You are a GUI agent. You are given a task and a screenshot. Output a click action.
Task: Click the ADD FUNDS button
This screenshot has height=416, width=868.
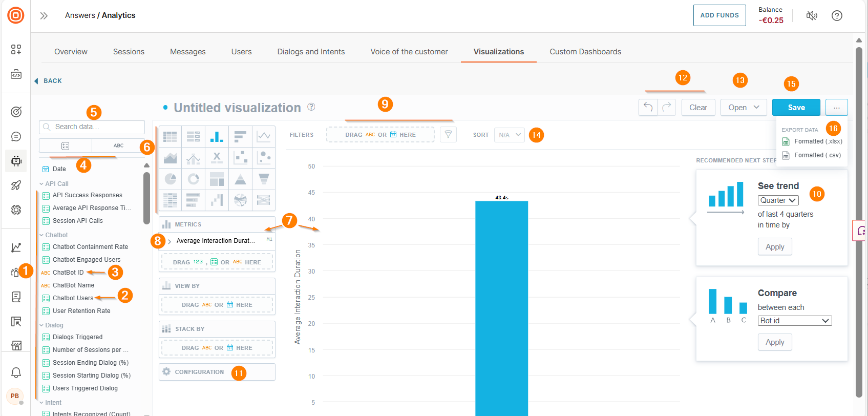coord(719,15)
